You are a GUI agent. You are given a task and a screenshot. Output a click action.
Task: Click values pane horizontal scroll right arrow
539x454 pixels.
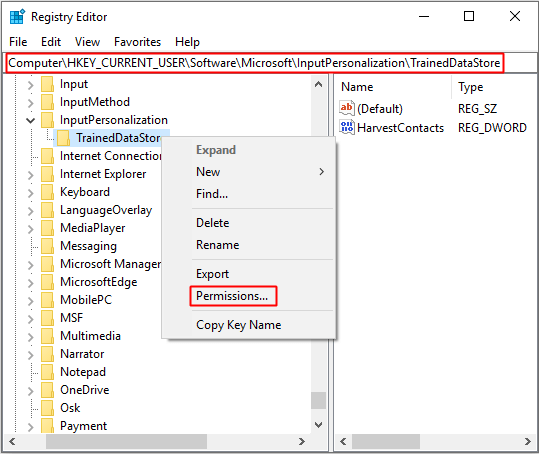pos(528,441)
